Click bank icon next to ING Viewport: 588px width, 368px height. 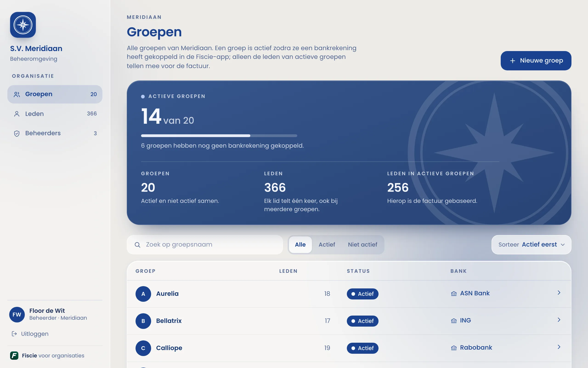[454, 321]
